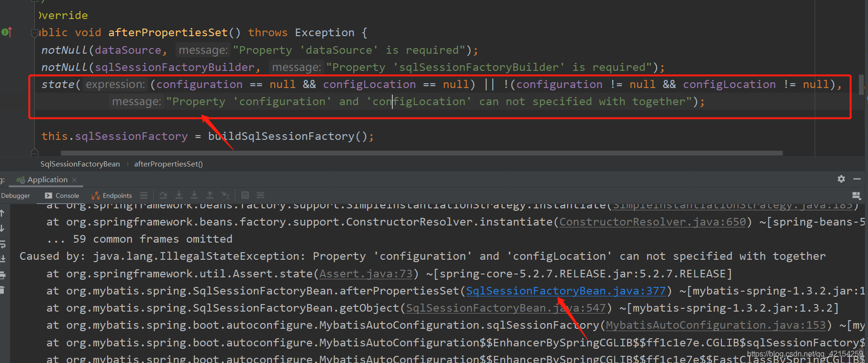Image resolution: width=868 pixels, height=363 pixels.
Task: Click the editor horizontal scrollbar
Action: [422, 153]
